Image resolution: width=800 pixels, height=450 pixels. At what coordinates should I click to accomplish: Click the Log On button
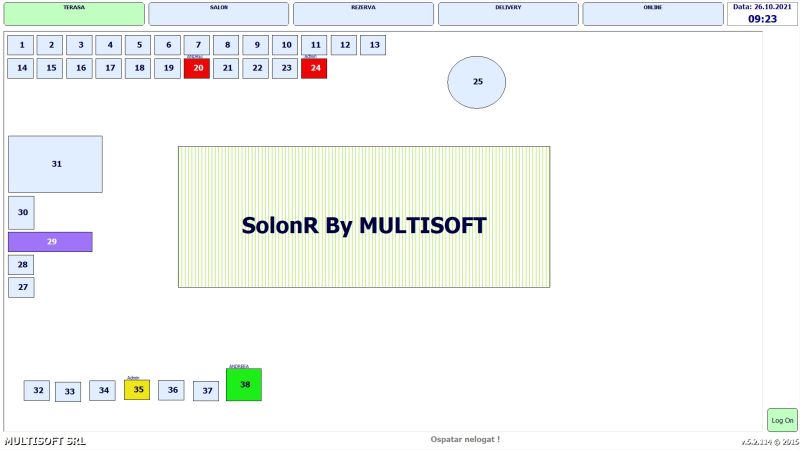782,420
